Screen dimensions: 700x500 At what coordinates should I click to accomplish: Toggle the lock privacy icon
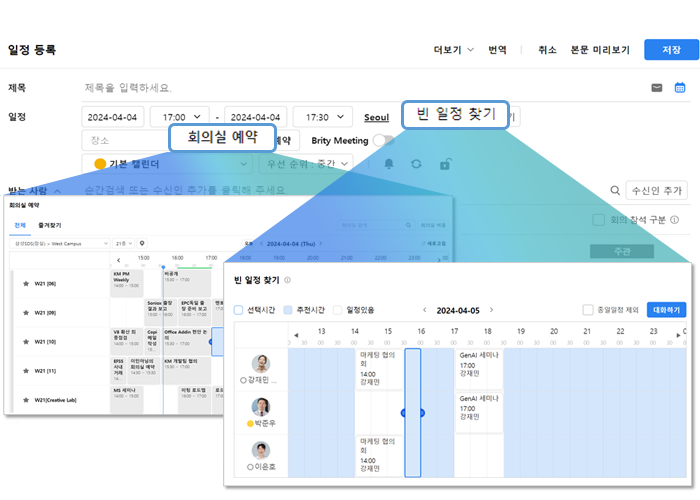(x=445, y=164)
